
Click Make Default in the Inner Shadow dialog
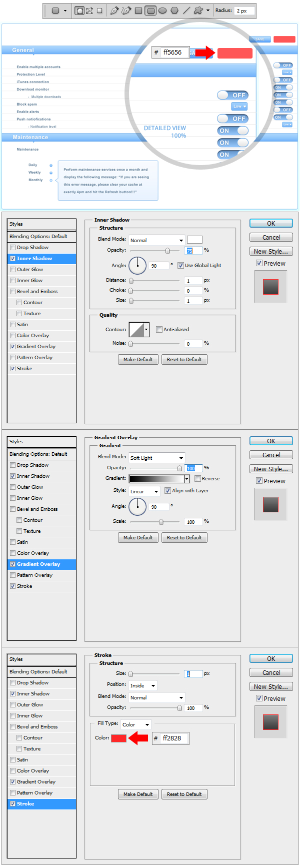point(138,359)
